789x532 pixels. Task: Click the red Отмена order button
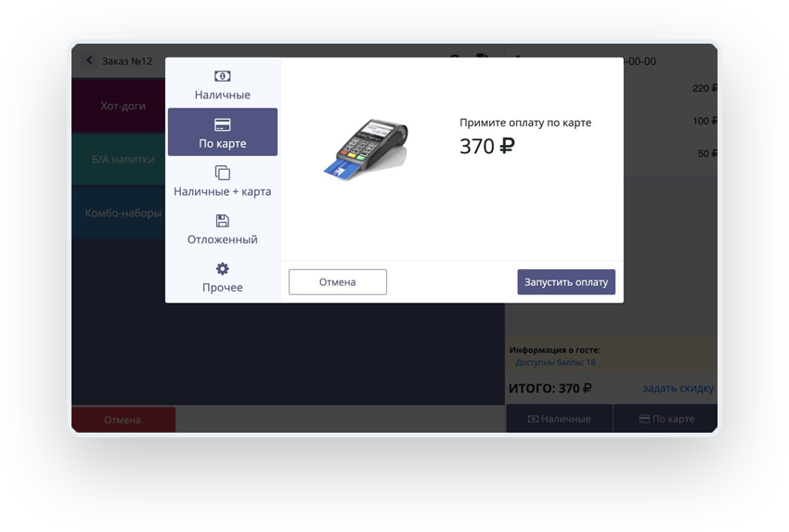click(x=123, y=420)
